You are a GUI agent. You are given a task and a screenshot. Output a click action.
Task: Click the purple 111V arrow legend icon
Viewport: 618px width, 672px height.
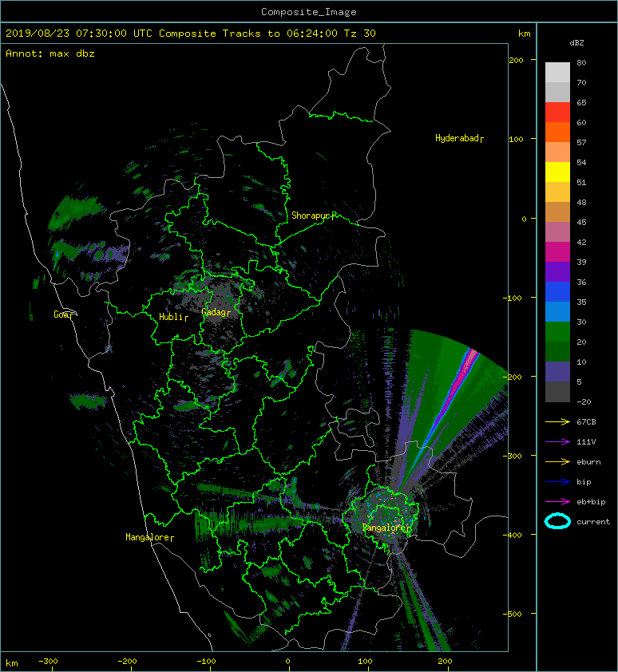tap(557, 442)
